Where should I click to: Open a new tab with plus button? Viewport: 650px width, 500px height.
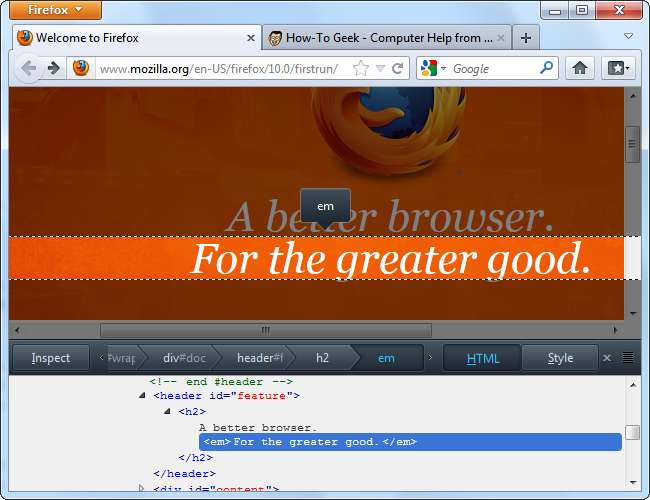(x=526, y=38)
